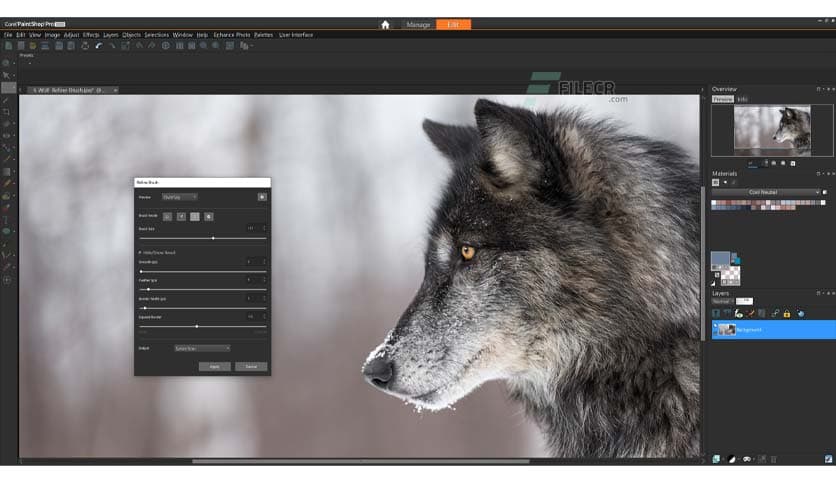Switch to the Info tab in Overview
This screenshot has width=836, height=484.
[743, 99]
